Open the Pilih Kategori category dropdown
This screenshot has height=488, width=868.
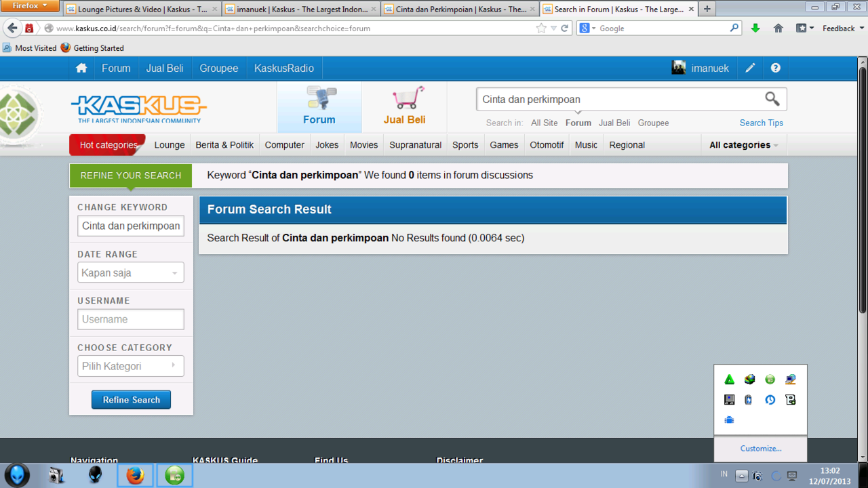coord(130,366)
